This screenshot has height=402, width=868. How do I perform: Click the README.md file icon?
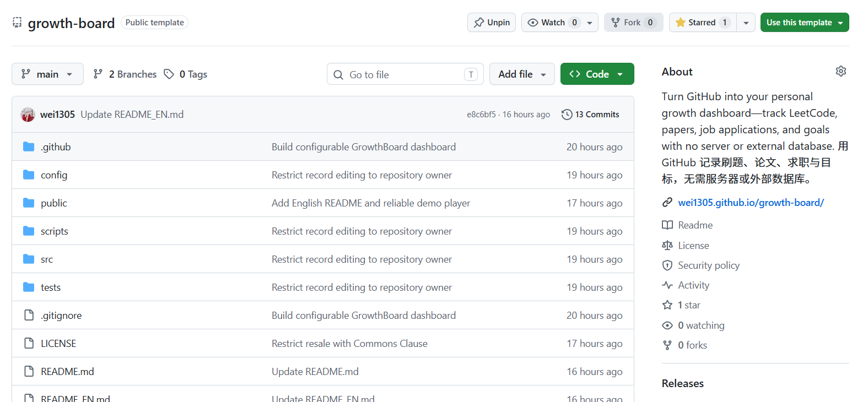(x=29, y=371)
